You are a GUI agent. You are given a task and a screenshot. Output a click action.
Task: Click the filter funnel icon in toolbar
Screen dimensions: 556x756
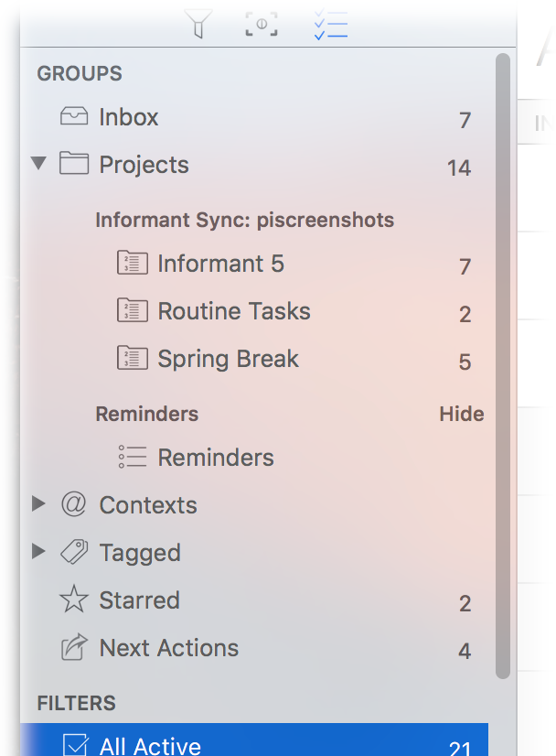coord(198,24)
